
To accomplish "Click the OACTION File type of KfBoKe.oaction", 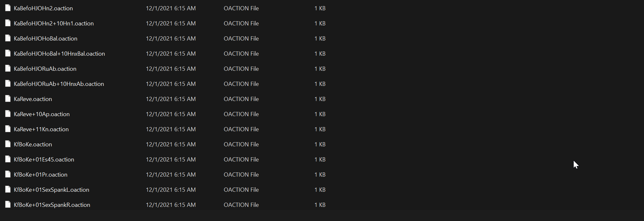I will pos(241,144).
